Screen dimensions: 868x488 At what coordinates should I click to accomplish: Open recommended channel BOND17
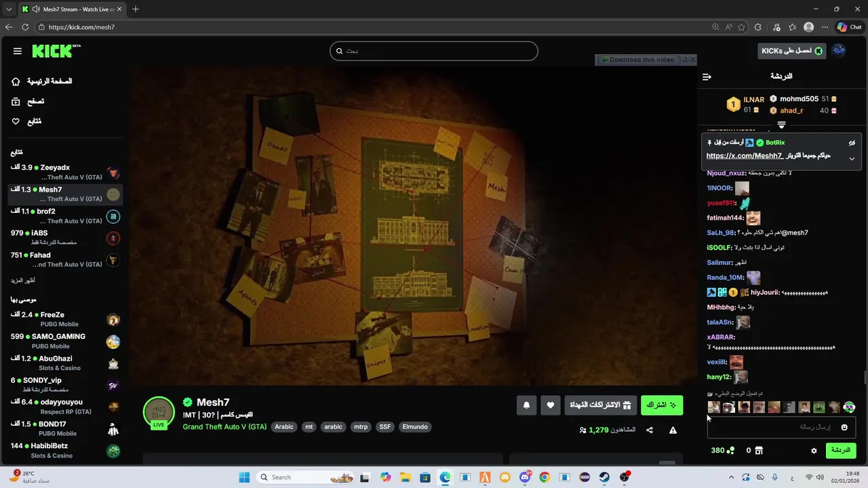click(x=65, y=428)
